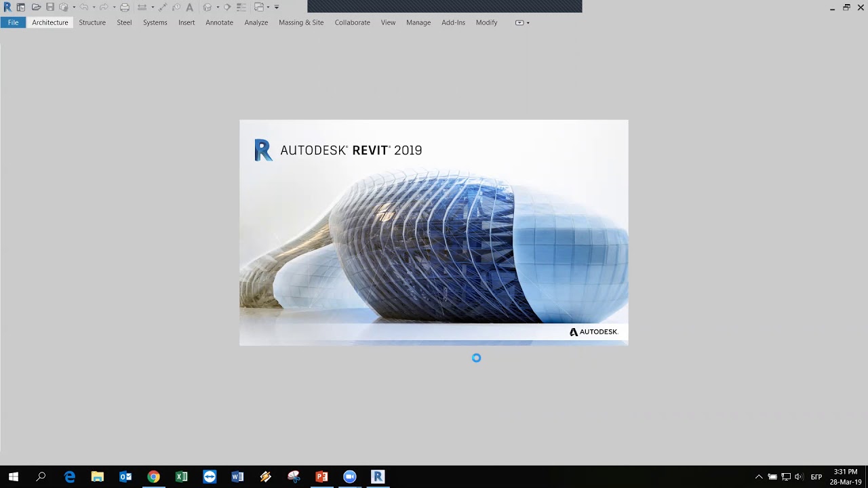Select the Tag by Category icon
This screenshot has height=488, width=868.
176,7
